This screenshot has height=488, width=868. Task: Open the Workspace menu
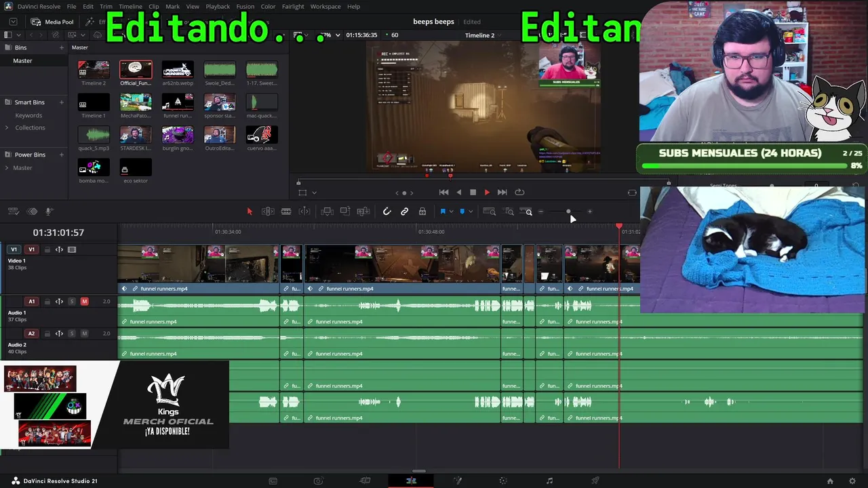pos(325,7)
